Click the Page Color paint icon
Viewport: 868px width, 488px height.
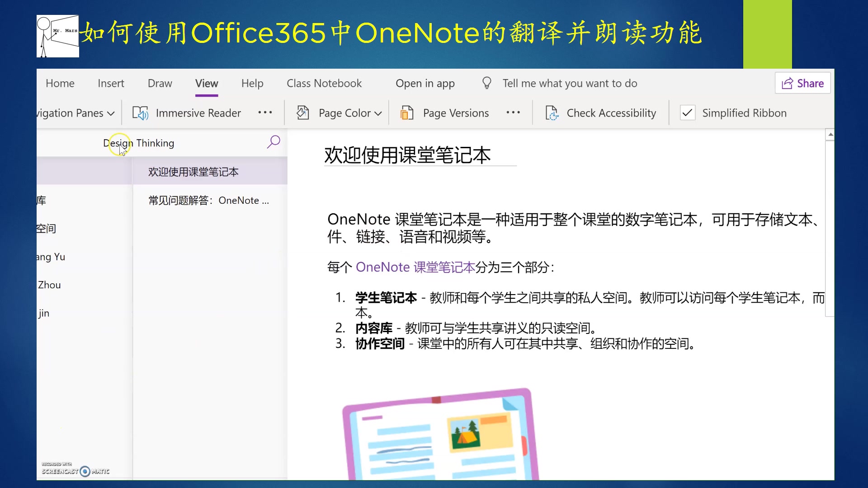303,113
